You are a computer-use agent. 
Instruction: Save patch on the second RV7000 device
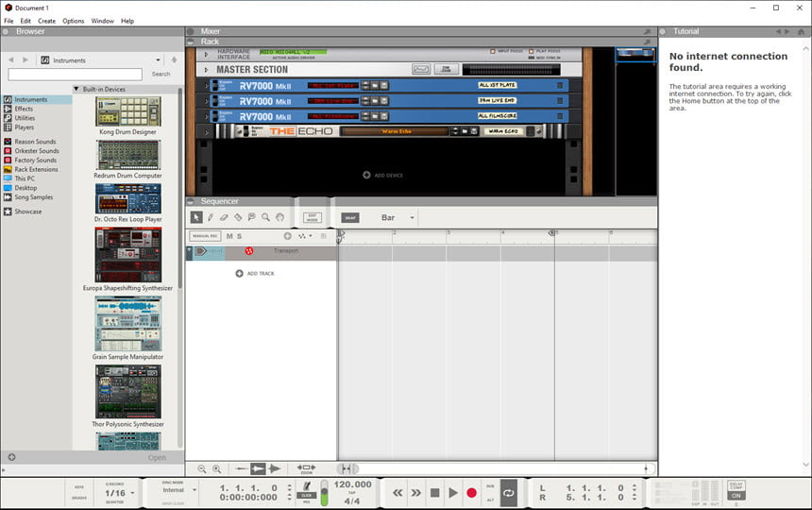[x=384, y=101]
